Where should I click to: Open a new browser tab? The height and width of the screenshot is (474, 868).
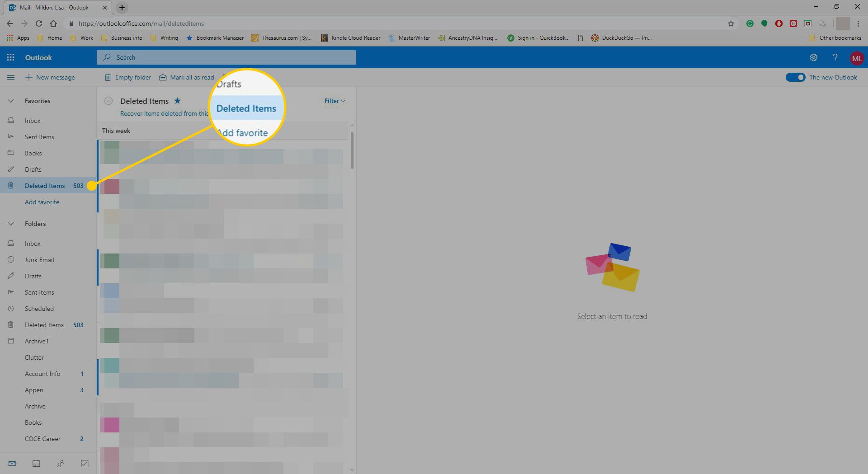tap(122, 8)
